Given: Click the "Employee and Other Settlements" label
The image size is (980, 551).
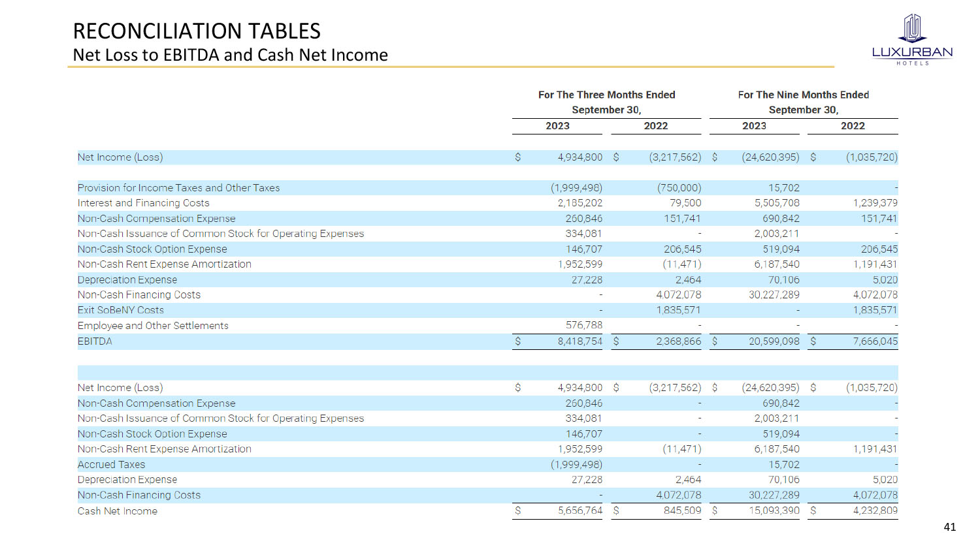Looking at the screenshot, I should coord(153,326).
